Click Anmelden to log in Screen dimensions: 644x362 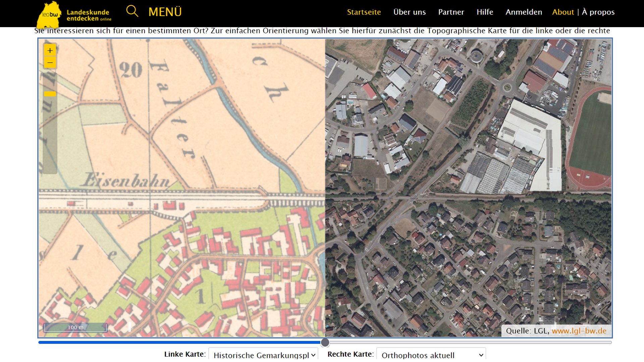click(524, 12)
